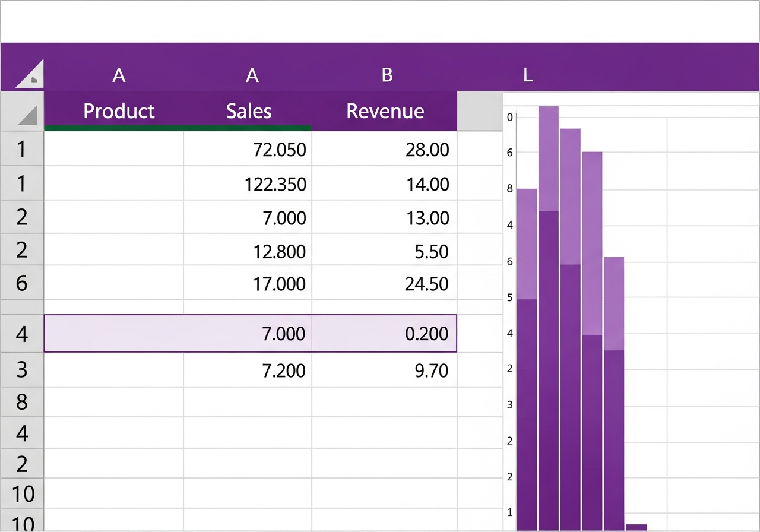The height and width of the screenshot is (532, 760).
Task: Click the cell with value 9.70
Action: (385, 370)
